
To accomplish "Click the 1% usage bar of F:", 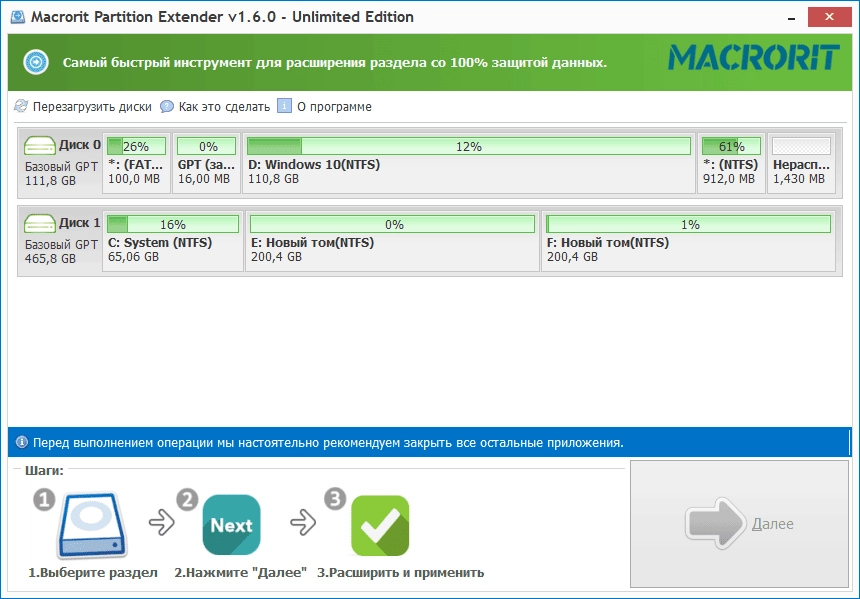I will (688, 224).
